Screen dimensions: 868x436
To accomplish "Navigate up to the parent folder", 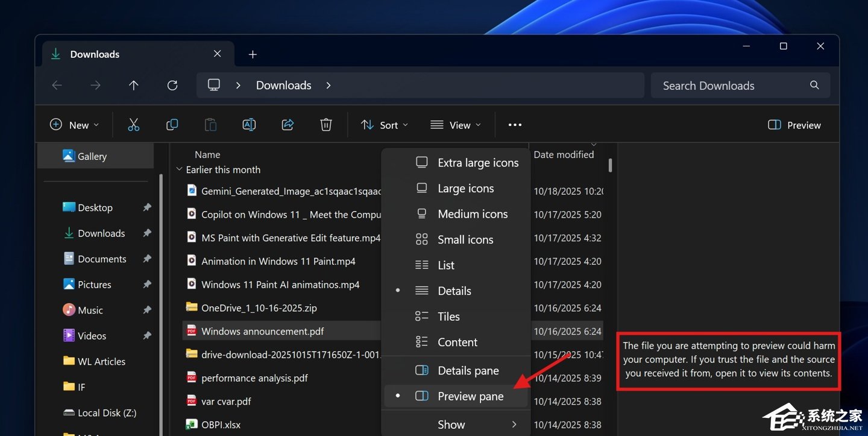I will coord(133,85).
